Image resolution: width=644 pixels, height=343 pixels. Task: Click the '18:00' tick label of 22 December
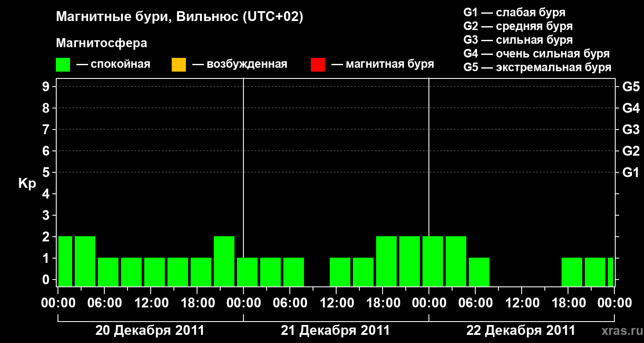click(568, 303)
